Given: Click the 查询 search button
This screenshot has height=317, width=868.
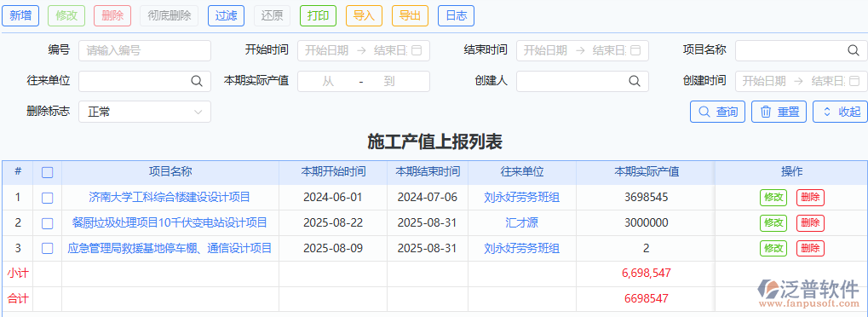Looking at the screenshot, I should coord(718,112).
